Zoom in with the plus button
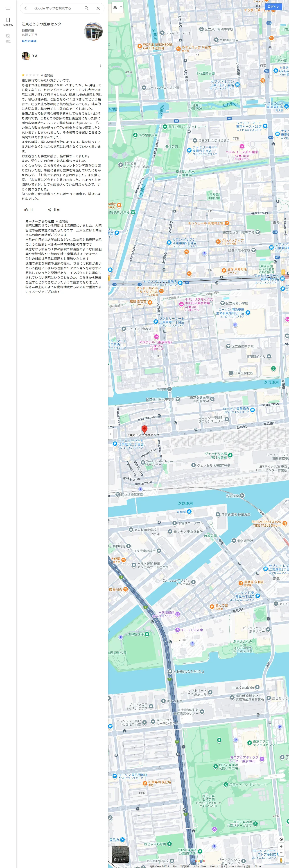 coord(281,846)
